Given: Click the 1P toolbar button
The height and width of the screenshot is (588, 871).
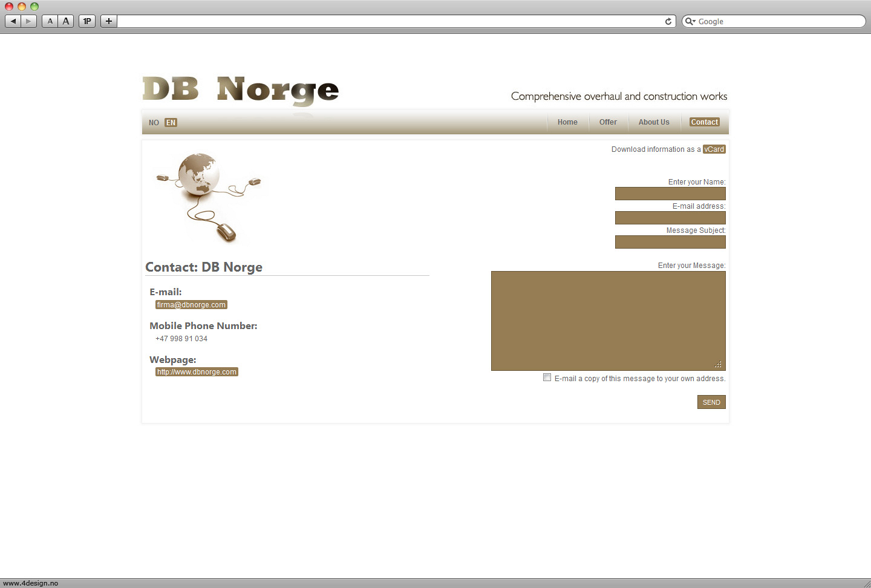Looking at the screenshot, I should coord(87,21).
